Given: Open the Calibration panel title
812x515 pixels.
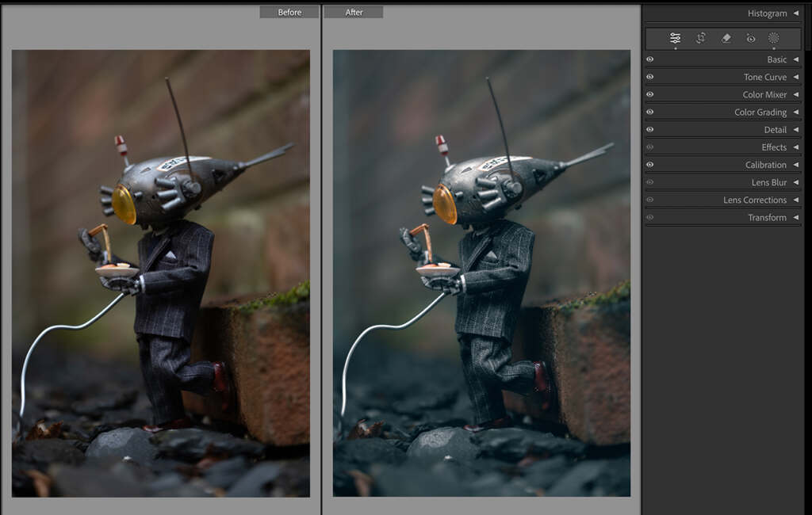Looking at the screenshot, I should 765,165.
